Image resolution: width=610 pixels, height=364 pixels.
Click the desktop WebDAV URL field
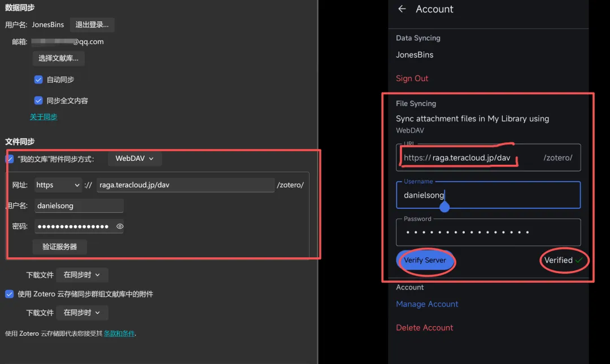(185, 185)
